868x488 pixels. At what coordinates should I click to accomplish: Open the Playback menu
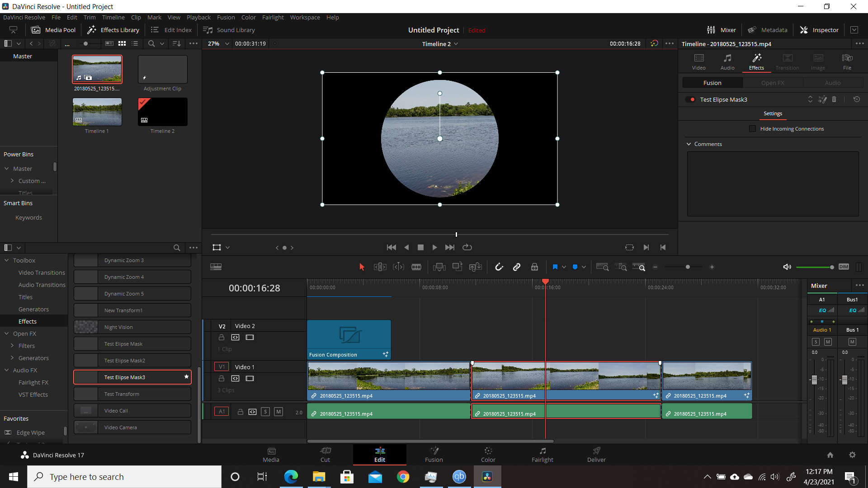[x=198, y=17]
